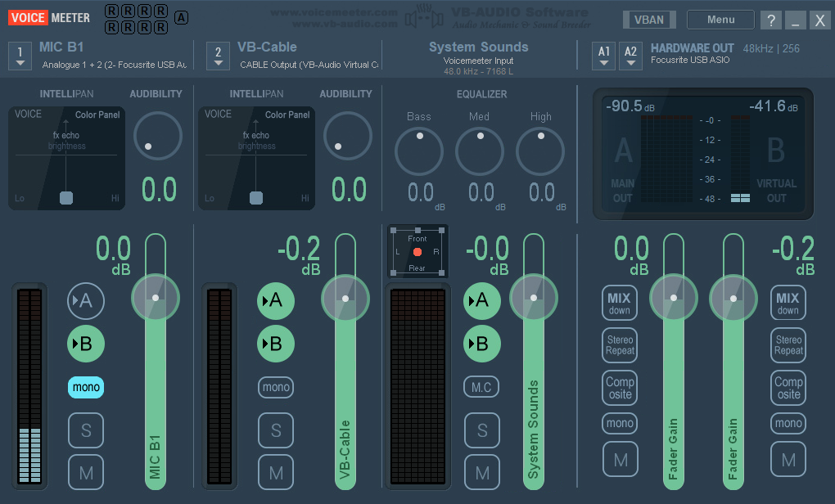
Task: Click the MIC B1 strip name at top
Action: pos(61,47)
